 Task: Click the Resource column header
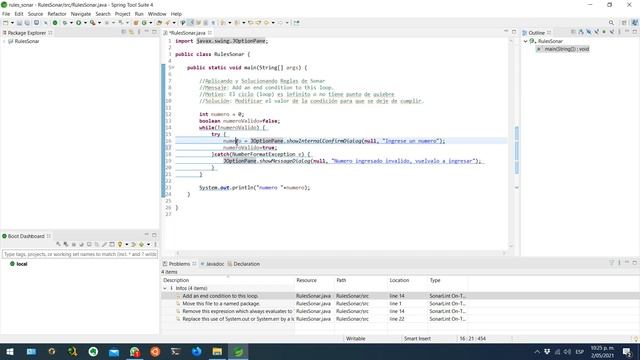[306, 280]
